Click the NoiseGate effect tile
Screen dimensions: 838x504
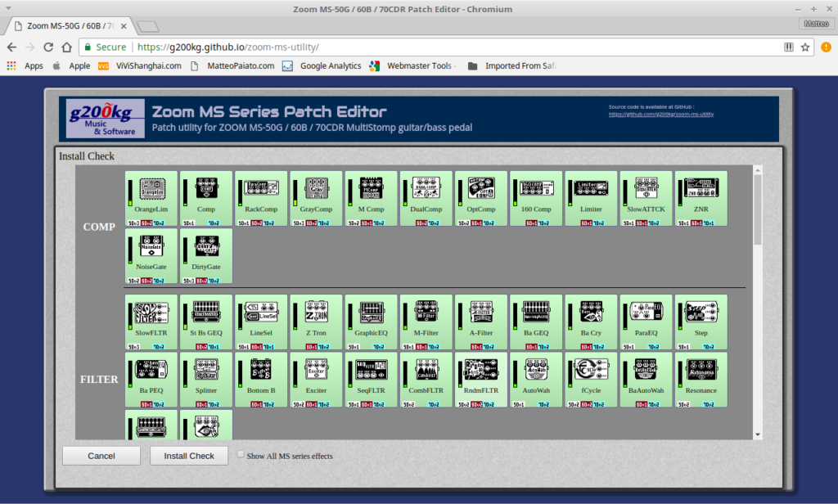tap(151, 256)
